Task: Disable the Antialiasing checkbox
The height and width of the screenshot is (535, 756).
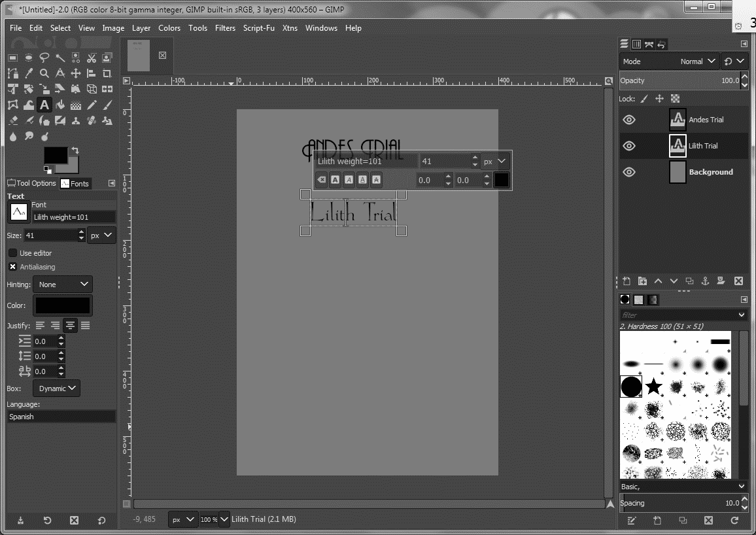Action: coord(13,267)
